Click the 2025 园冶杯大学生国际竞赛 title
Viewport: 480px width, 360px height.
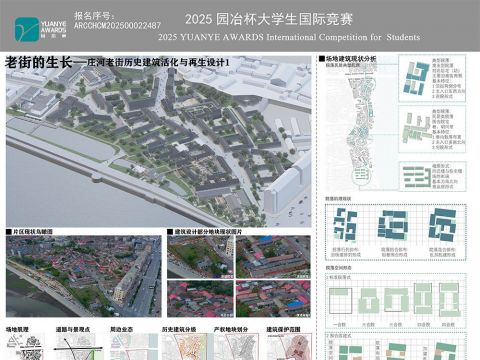tap(269, 19)
